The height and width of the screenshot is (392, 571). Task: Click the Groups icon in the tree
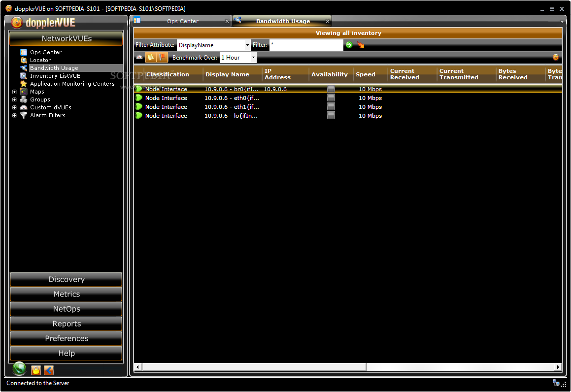tap(24, 99)
